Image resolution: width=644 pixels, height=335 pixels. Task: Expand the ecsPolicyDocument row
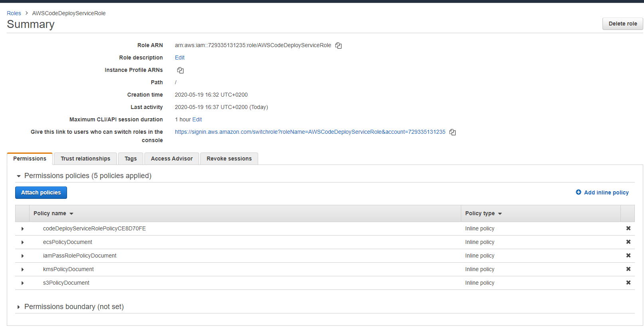pos(22,242)
